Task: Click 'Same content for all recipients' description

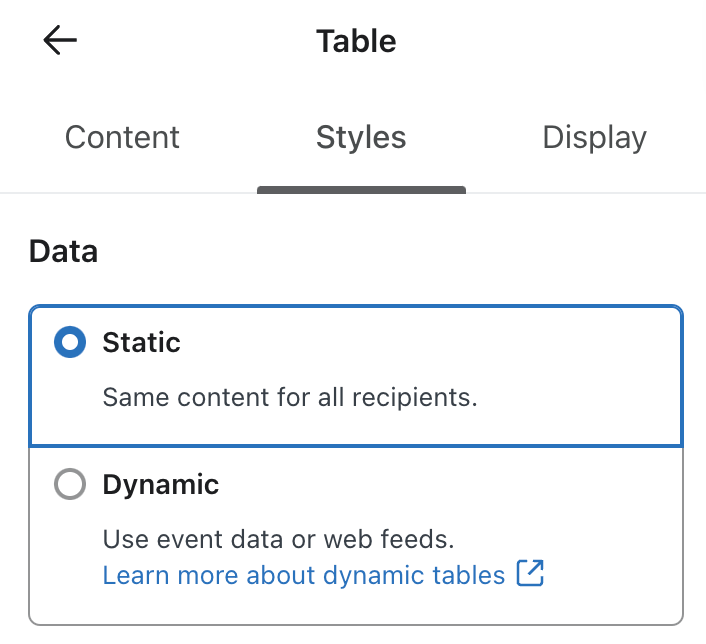Action: (290, 397)
